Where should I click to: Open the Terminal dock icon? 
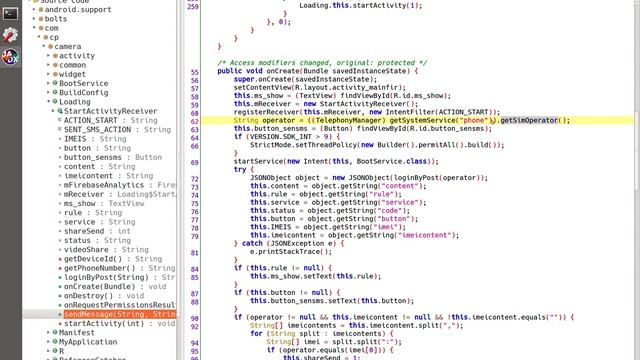(x=10, y=13)
